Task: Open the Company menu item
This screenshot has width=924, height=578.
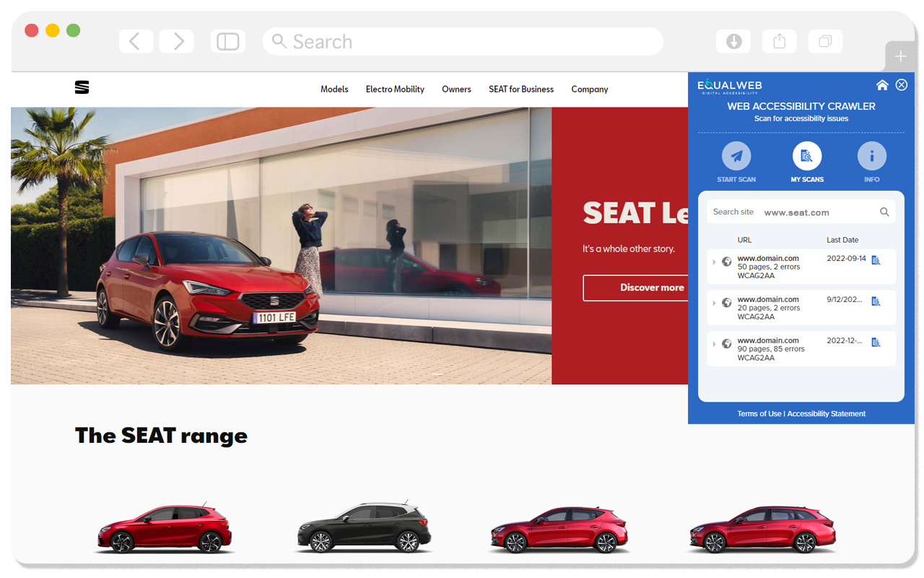Action: coord(590,90)
